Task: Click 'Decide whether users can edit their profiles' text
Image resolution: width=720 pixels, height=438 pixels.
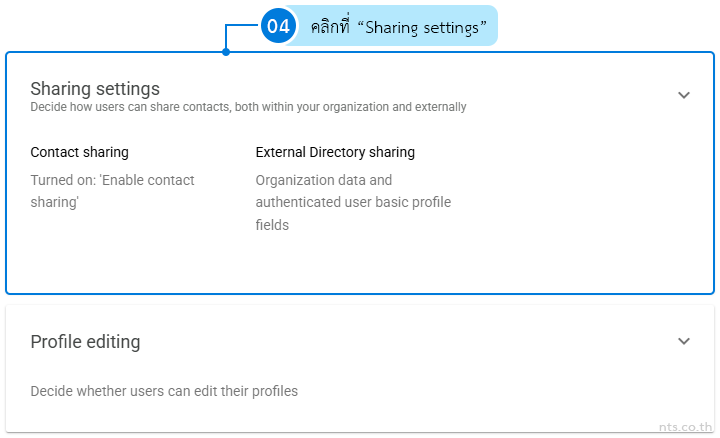Action: 164,391
